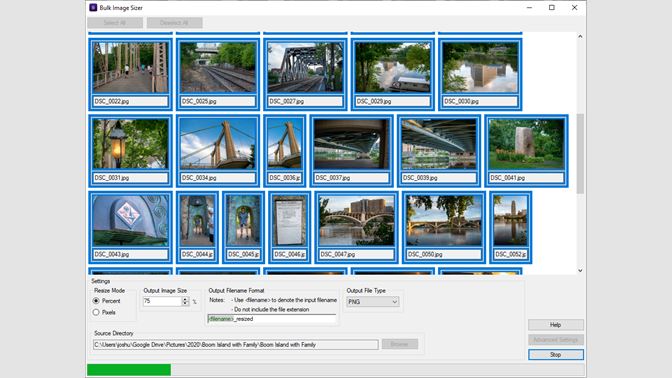Click the Output Filename Format field
The image size is (672, 378).
[x=272, y=319]
